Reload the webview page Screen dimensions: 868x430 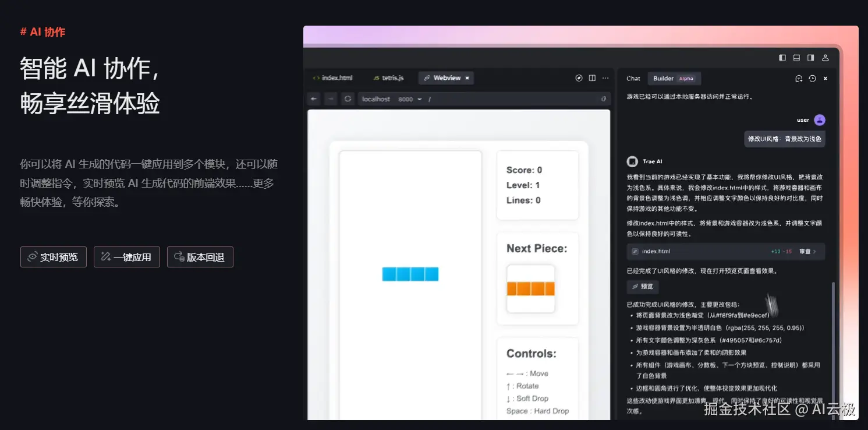[x=348, y=99]
